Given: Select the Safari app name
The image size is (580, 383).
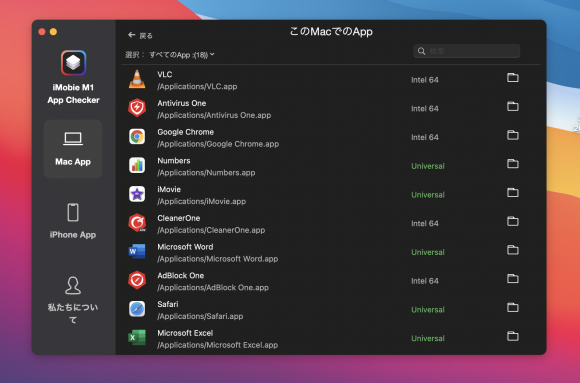Looking at the screenshot, I should click(168, 304).
